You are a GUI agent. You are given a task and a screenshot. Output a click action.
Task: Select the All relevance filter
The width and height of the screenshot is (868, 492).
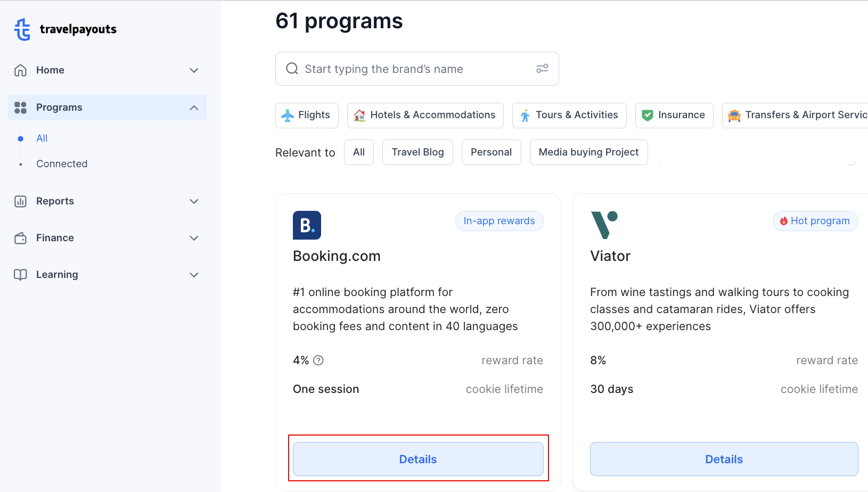[358, 152]
